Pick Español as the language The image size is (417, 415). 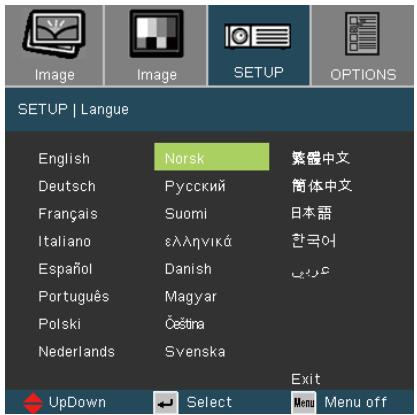(65, 269)
